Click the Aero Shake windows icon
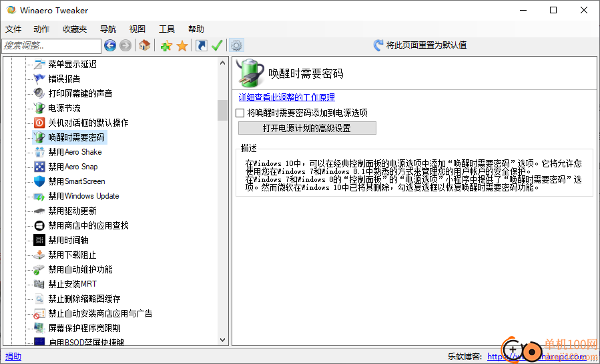The width and height of the screenshot is (600, 364). tap(39, 152)
